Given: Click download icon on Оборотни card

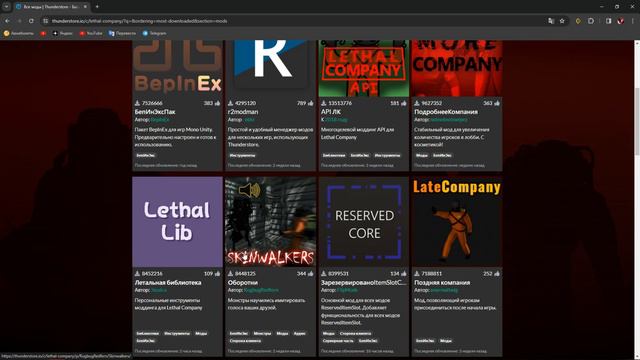Looking at the screenshot, I should 231,273.
